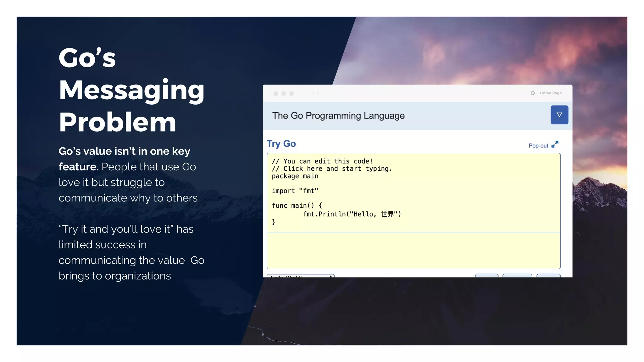This screenshot has width=644, height=362.
Task: Click the leftmost of three bottom buttons
Action: coord(486,276)
